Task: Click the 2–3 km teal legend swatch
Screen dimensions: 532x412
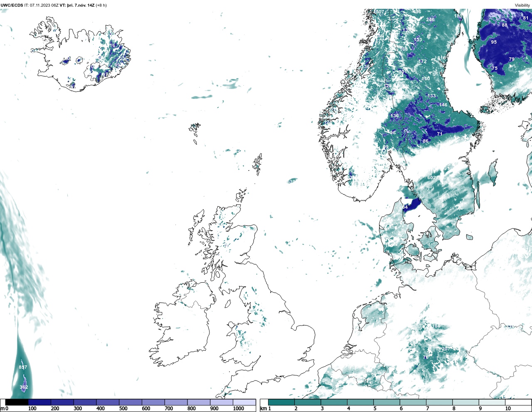Action: tap(308, 402)
